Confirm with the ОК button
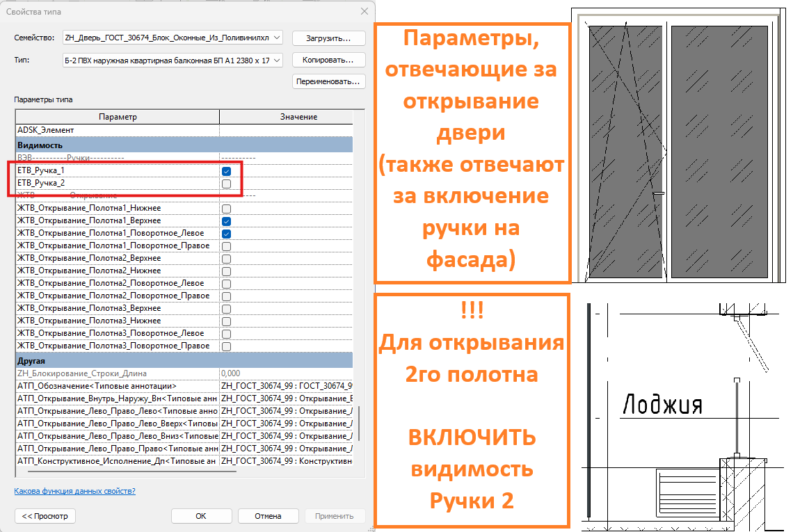The width and height of the screenshot is (793, 532). (201, 516)
